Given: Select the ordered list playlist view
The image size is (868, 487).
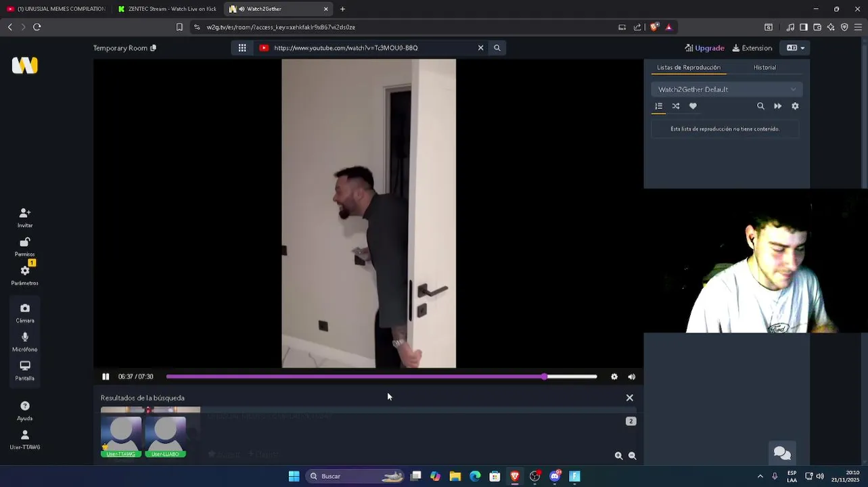Looking at the screenshot, I should (x=658, y=106).
